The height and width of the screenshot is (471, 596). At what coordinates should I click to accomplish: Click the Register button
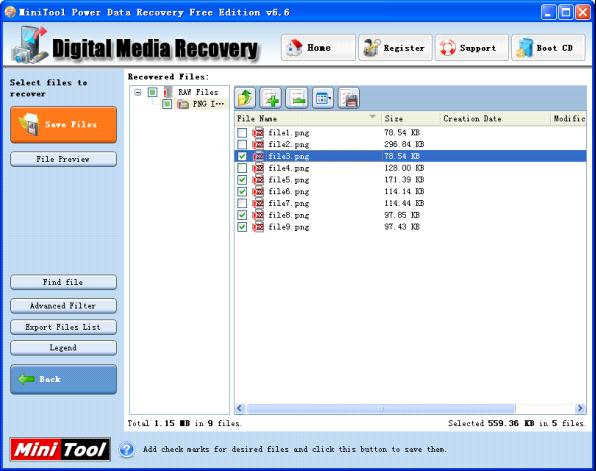pyautogui.click(x=395, y=48)
